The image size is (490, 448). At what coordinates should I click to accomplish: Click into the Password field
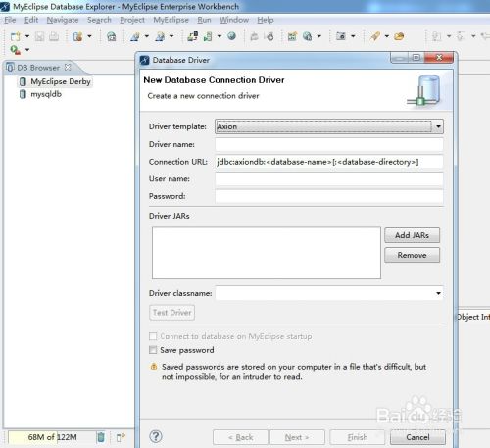(x=329, y=196)
